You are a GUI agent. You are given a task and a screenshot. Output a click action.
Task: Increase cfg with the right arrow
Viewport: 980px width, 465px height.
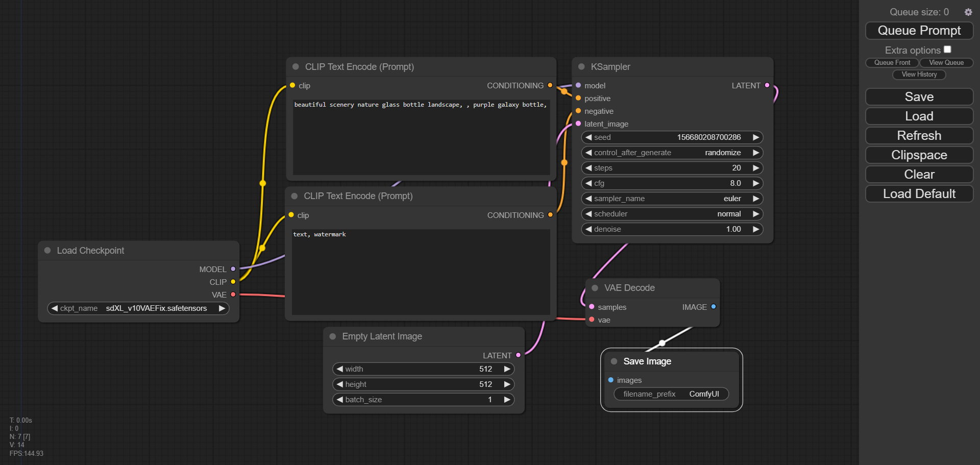[x=756, y=183]
